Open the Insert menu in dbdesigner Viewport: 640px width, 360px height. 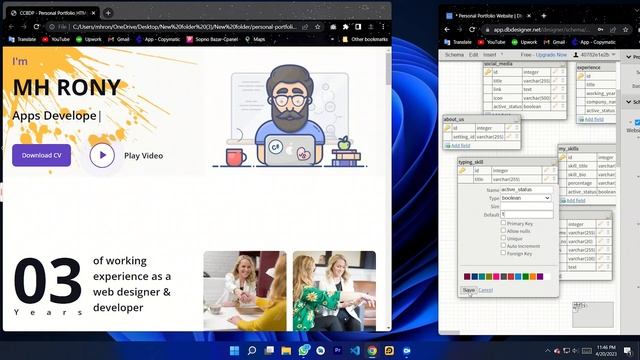click(x=489, y=55)
